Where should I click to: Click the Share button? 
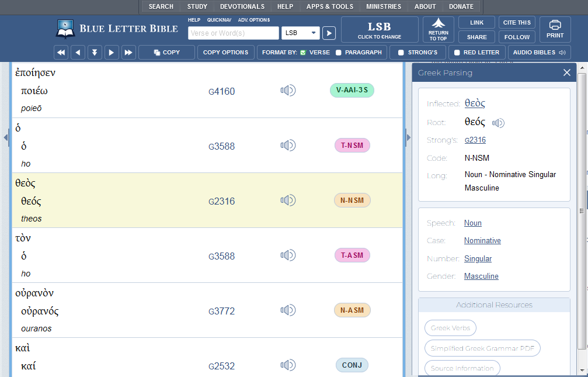476,37
